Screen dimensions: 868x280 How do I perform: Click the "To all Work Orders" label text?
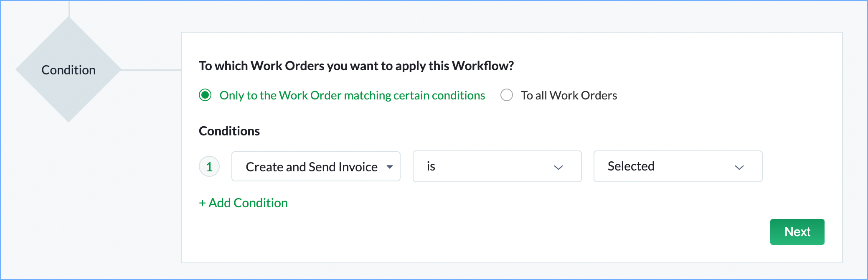pos(569,96)
